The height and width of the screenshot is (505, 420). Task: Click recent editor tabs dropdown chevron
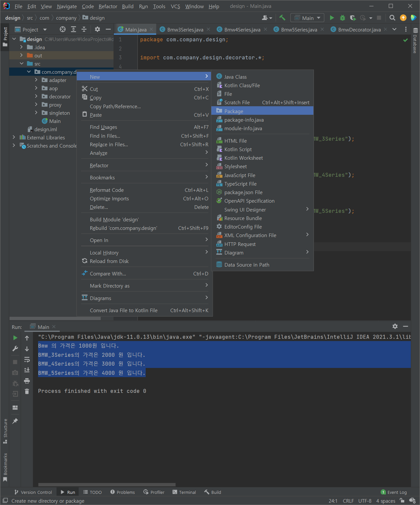[x=394, y=30]
